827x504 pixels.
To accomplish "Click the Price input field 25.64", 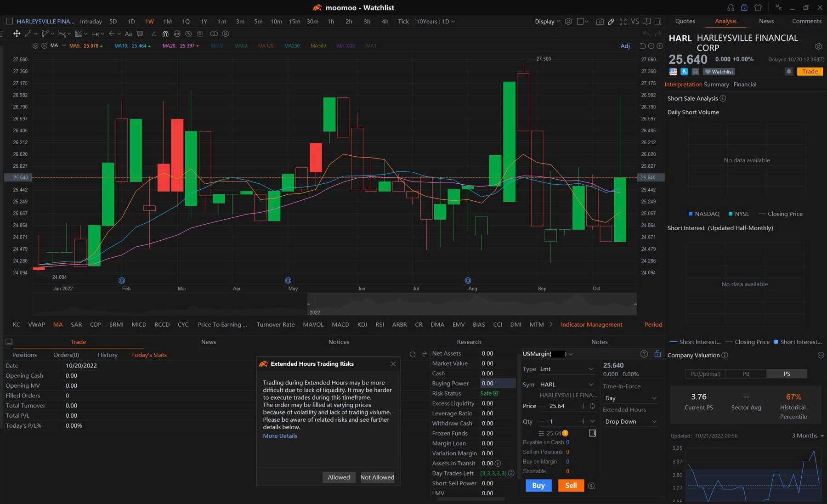I will (x=561, y=406).
